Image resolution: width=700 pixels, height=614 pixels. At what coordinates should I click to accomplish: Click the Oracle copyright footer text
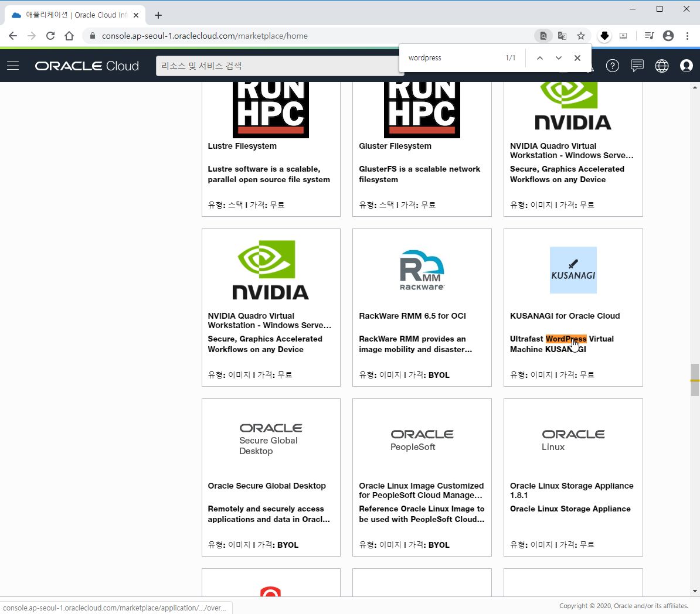[624, 606]
